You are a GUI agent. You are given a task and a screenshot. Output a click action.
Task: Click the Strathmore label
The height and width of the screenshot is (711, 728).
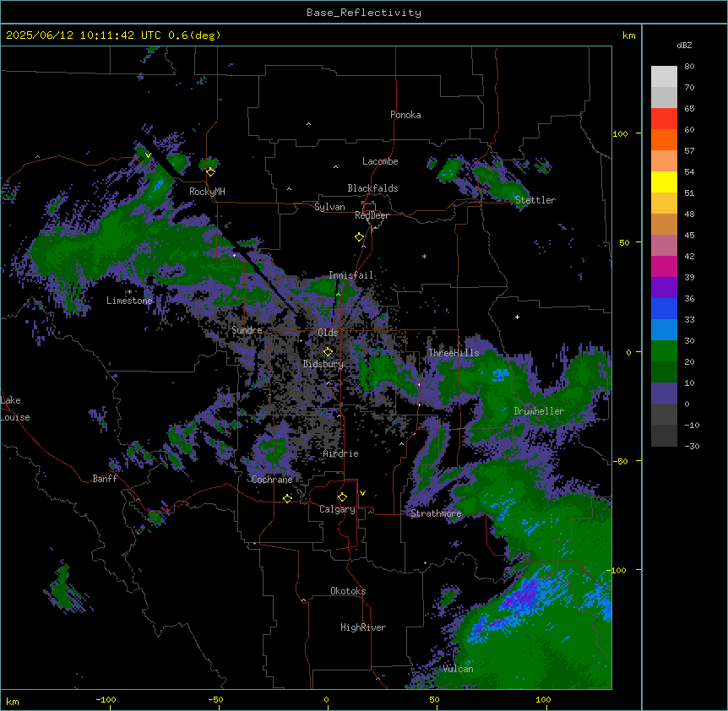(436, 513)
